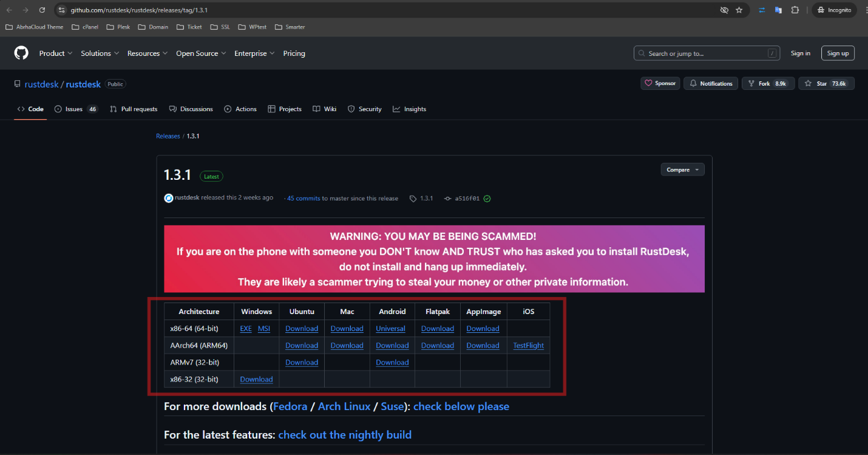Expand the Open Source menu
The width and height of the screenshot is (868, 455).
tap(201, 53)
